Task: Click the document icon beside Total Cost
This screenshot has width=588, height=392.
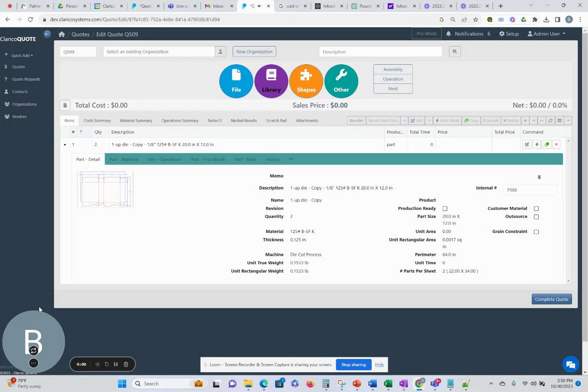Action: coord(65,105)
